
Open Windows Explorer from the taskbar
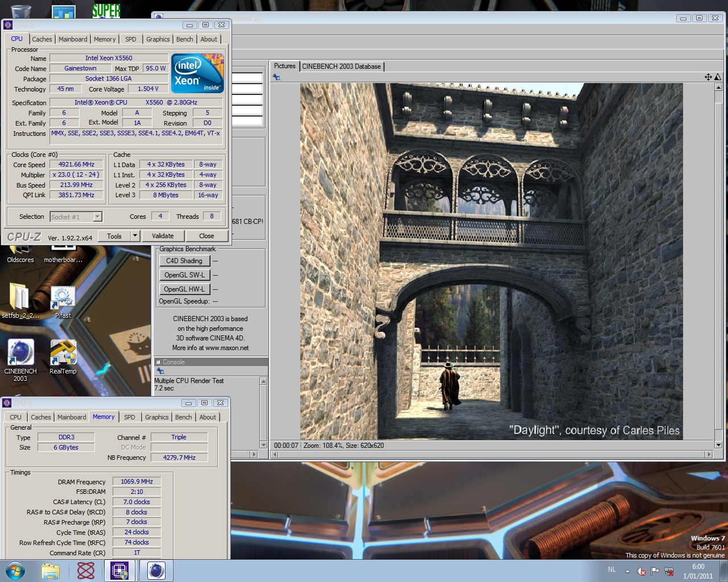coord(51,571)
